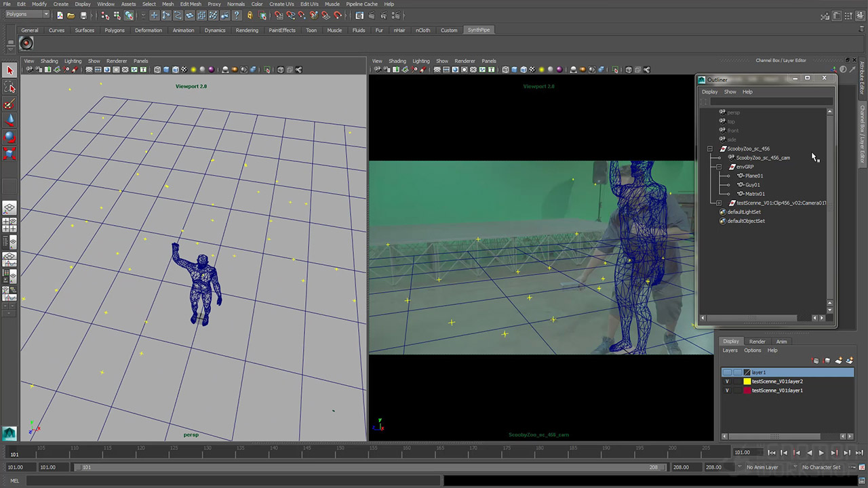
Task: Collapse the ScoobyZoo_sc_456 tree node
Action: point(710,149)
